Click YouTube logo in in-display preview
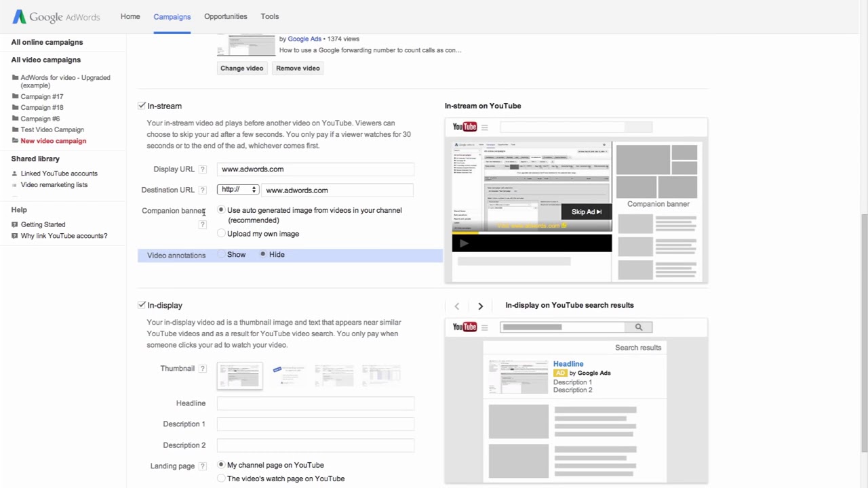868x488 pixels. 465,327
